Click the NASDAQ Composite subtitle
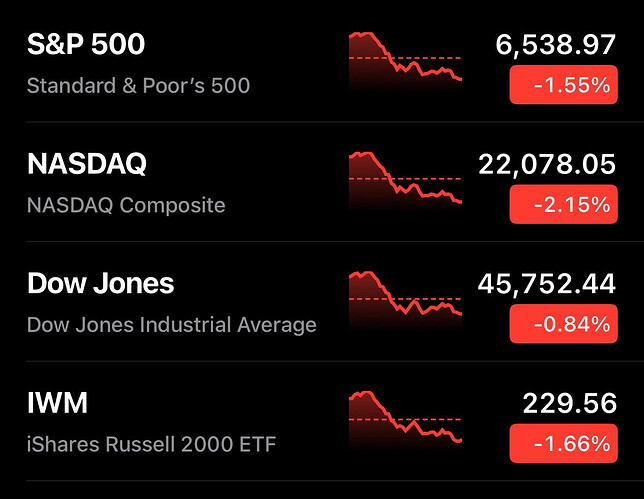This screenshot has height=499, width=644. (x=126, y=206)
